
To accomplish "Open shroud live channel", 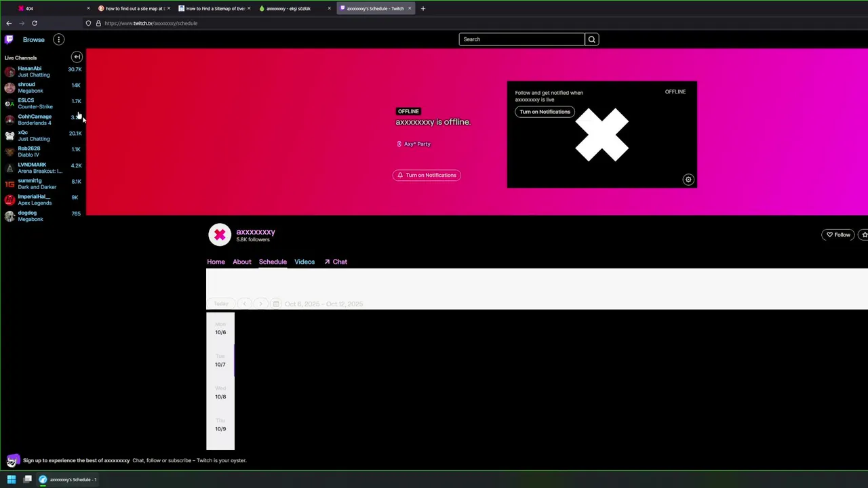I will 43,87.
